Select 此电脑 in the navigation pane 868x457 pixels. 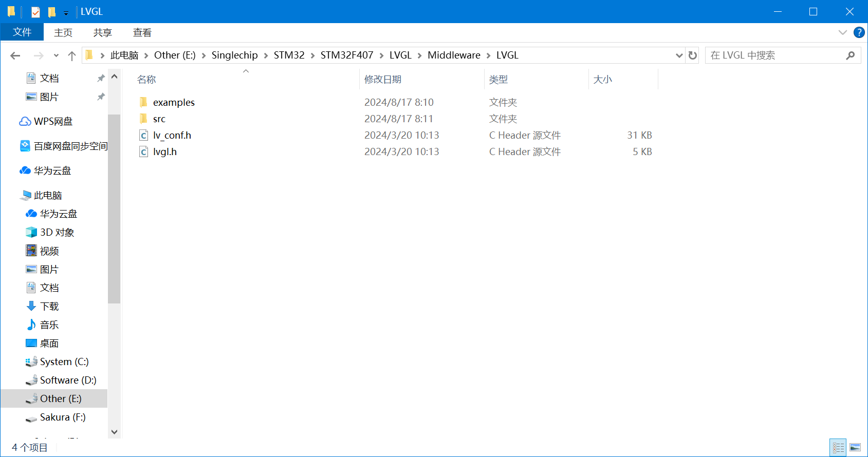click(x=48, y=195)
